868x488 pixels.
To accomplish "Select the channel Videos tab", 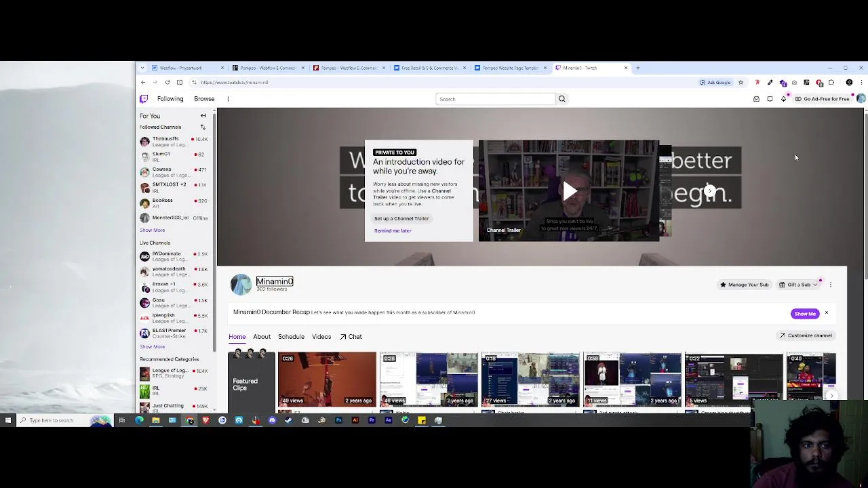I will coord(321,337).
